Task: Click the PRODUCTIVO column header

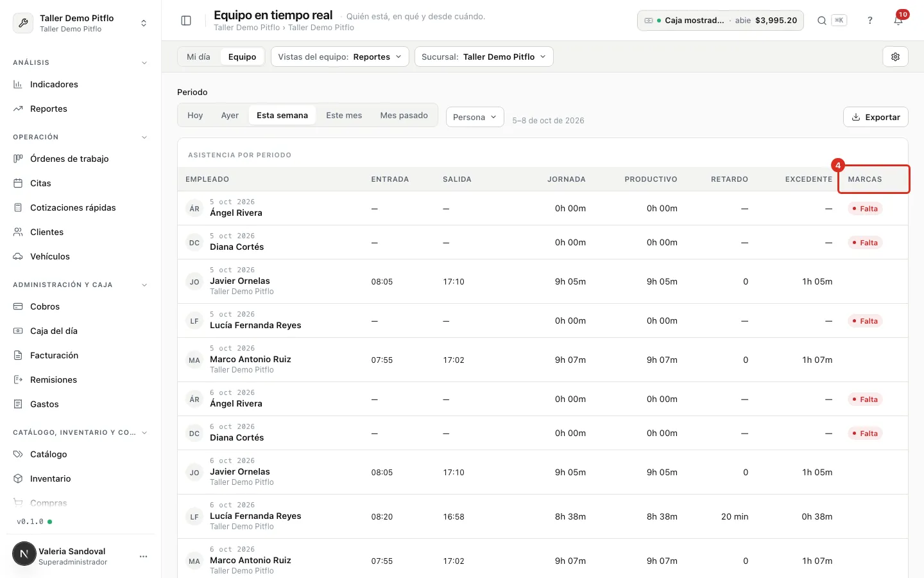Action: pyautogui.click(x=651, y=179)
